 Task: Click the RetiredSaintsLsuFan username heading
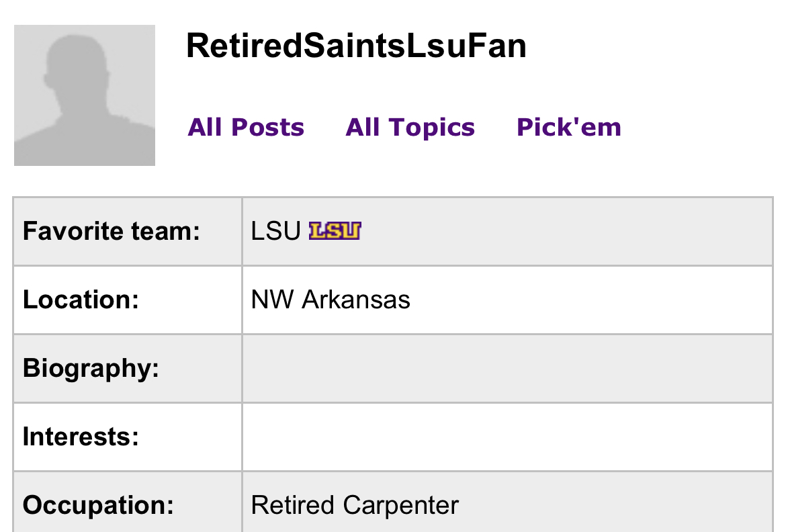click(x=356, y=46)
